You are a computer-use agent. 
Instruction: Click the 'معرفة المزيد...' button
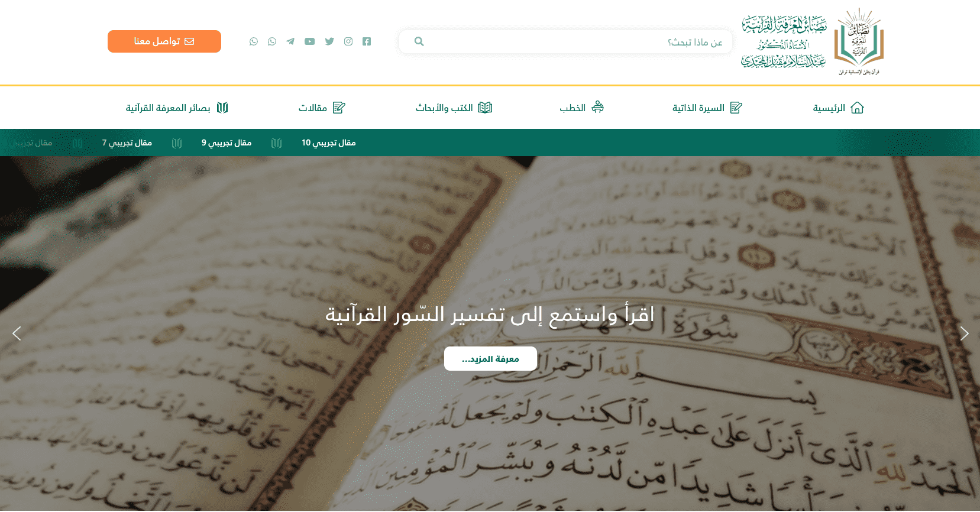tap(490, 359)
